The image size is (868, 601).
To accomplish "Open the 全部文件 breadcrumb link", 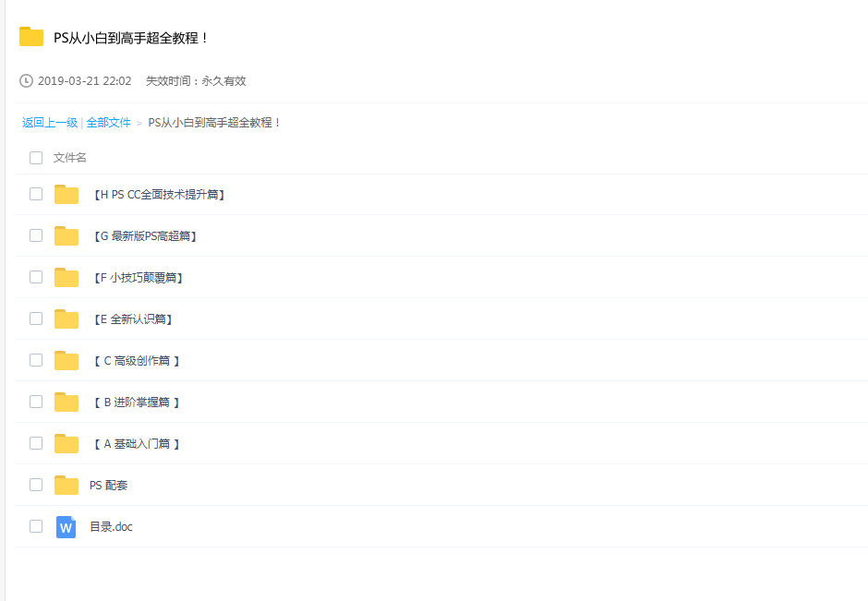I will point(109,122).
